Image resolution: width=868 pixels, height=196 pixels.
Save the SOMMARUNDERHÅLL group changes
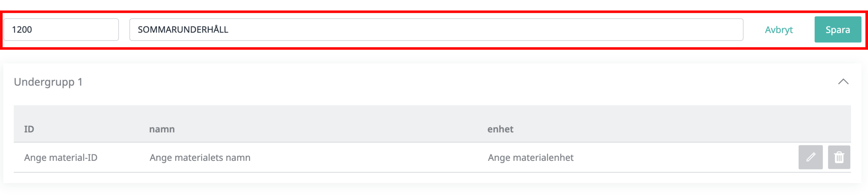click(x=837, y=30)
